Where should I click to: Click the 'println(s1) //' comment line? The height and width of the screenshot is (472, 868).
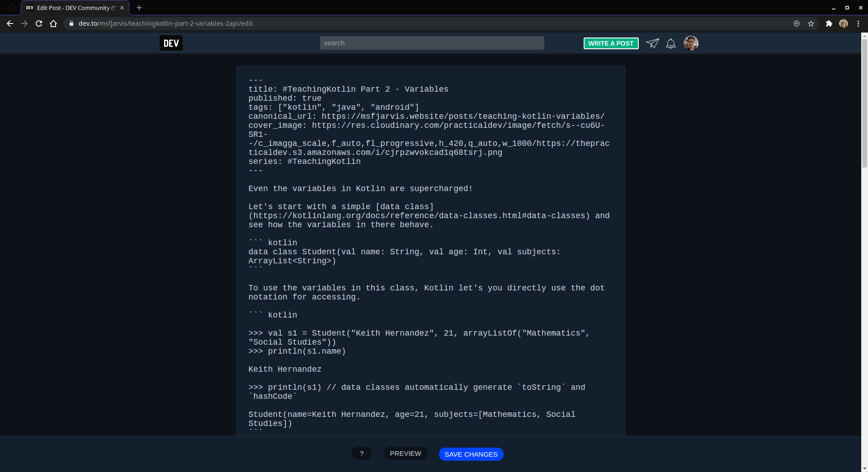tap(416, 388)
